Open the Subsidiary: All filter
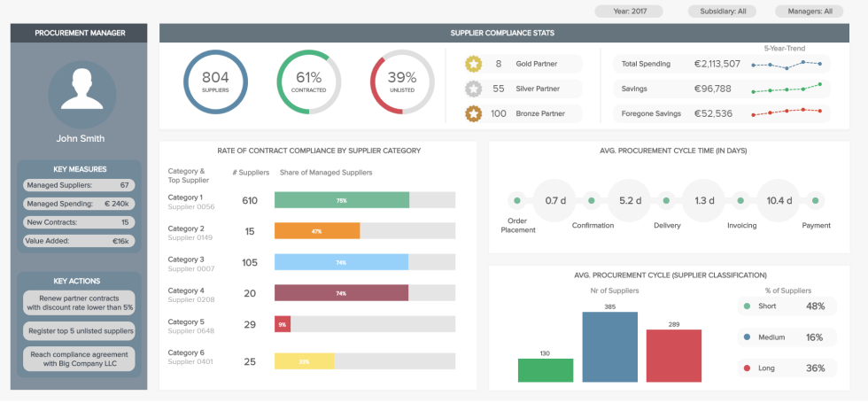This screenshot has height=403, width=868. click(x=723, y=12)
